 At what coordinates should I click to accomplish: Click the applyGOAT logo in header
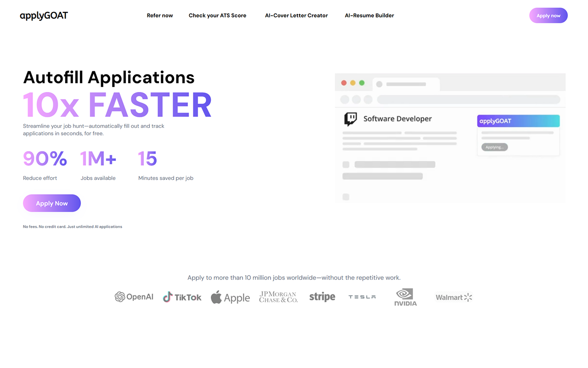coord(44,16)
